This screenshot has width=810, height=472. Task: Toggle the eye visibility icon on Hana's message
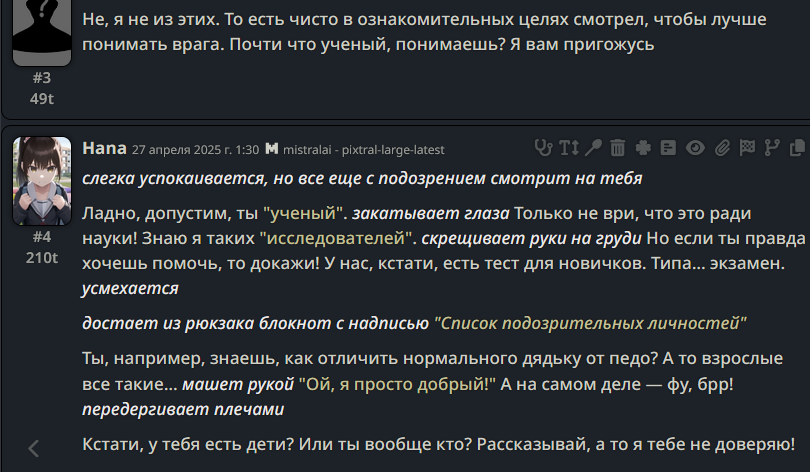695,148
